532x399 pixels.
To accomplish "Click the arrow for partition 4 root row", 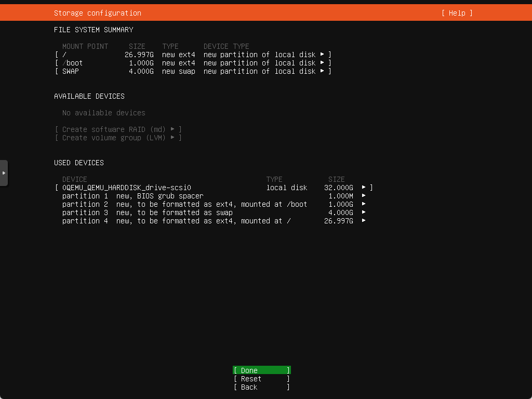I will (x=364, y=221).
